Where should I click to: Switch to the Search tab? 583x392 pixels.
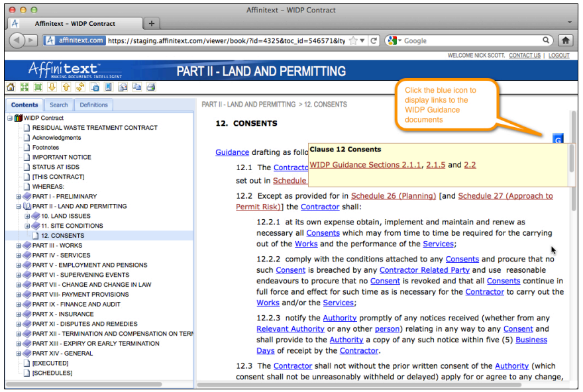58,105
